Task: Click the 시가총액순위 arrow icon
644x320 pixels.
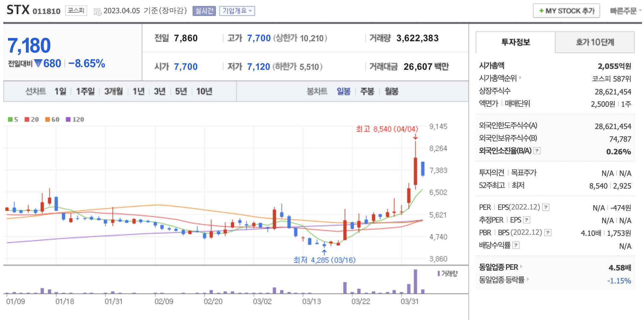Action: click(x=520, y=78)
